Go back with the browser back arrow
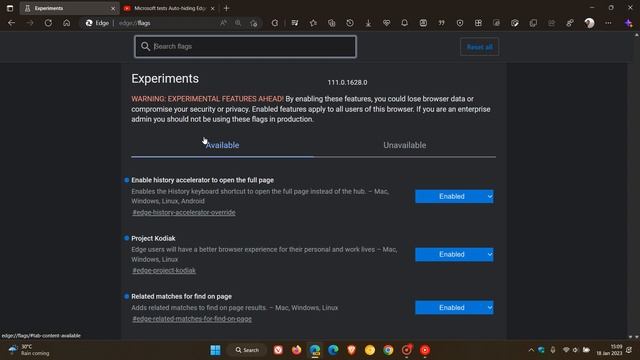This screenshot has width=640, height=360. [x=11, y=23]
